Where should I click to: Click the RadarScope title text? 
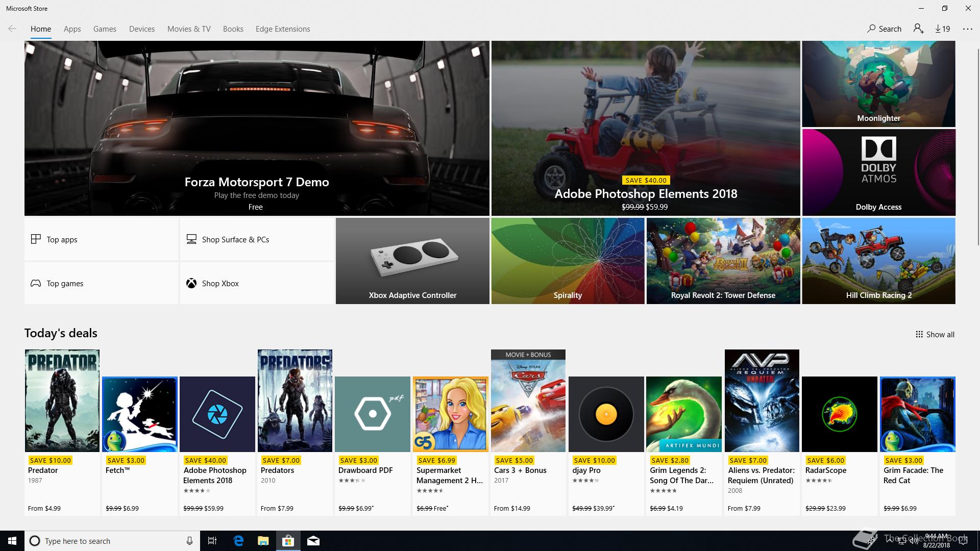coord(826,470)
